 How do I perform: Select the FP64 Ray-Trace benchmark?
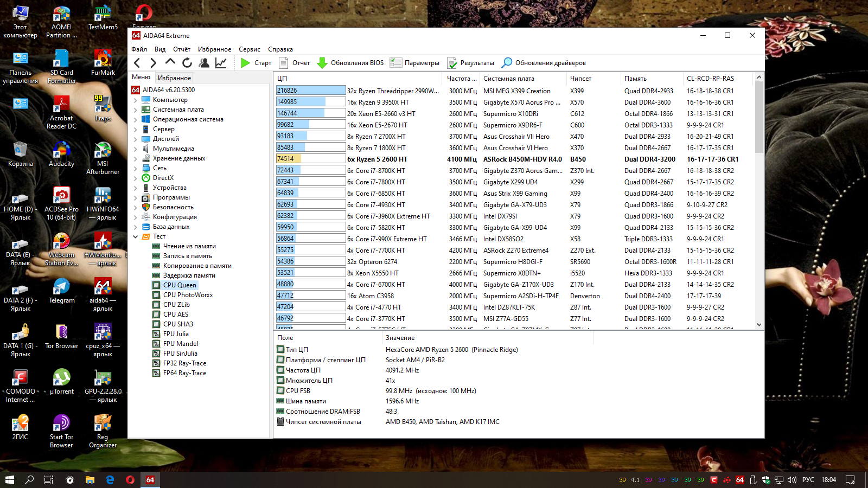pyautogui.click(x=184, y=373)
